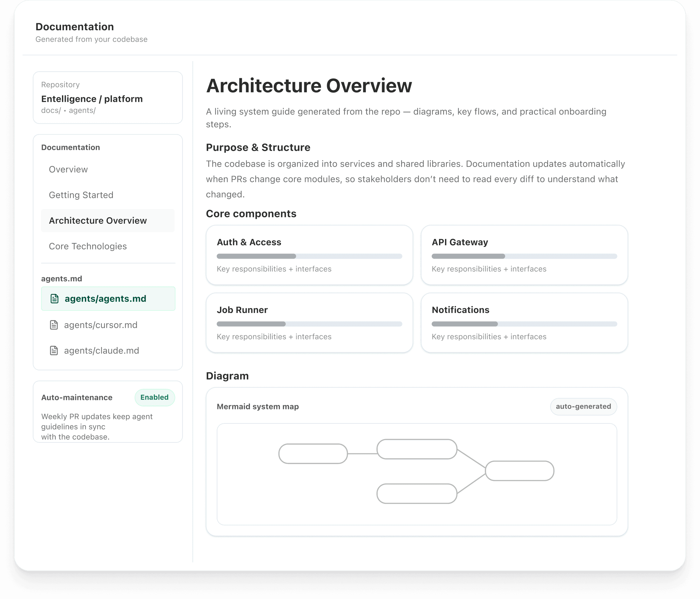
Task: Open Core Technologies section
Action: (88, 247)
